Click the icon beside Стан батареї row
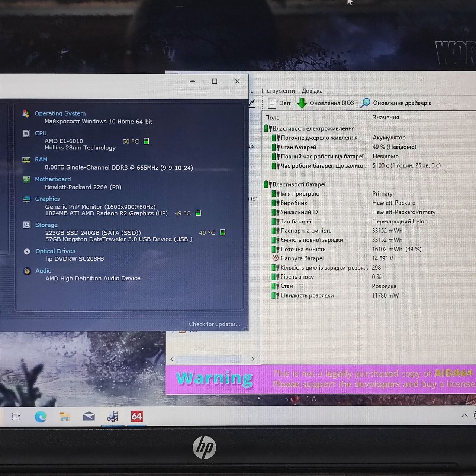Viewport: 476px width, 476px height. [276, 147]
